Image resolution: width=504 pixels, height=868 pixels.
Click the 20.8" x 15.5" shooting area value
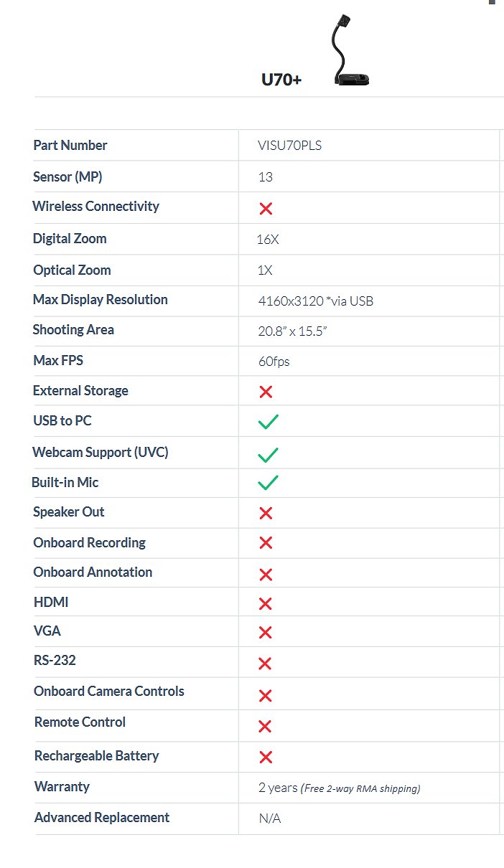(293, 331)
